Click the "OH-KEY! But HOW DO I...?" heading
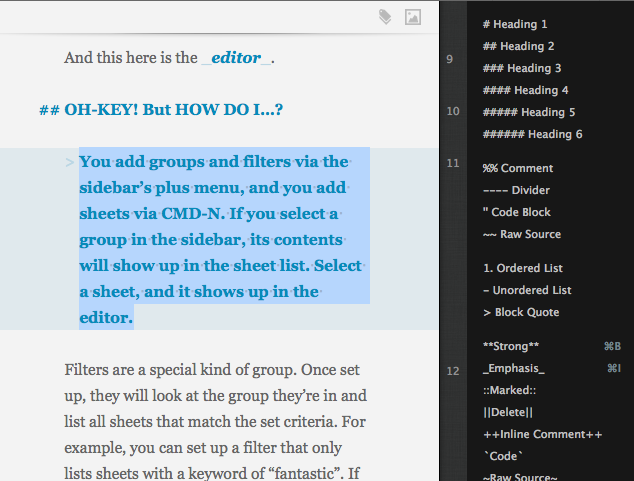Image resolution: width=634 pixels, height=481 pixels. [173, 109]
